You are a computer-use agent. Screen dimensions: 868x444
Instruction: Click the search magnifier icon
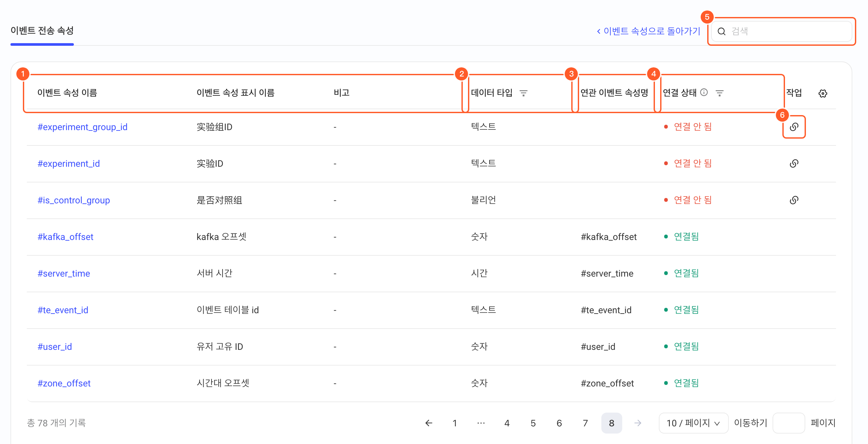coord(721,31)
